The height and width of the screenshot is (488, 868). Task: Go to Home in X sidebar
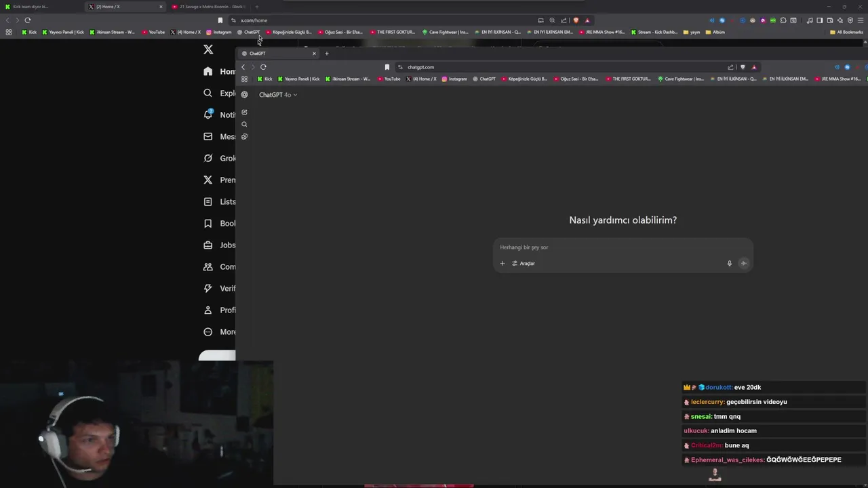[x=219, y=71]
